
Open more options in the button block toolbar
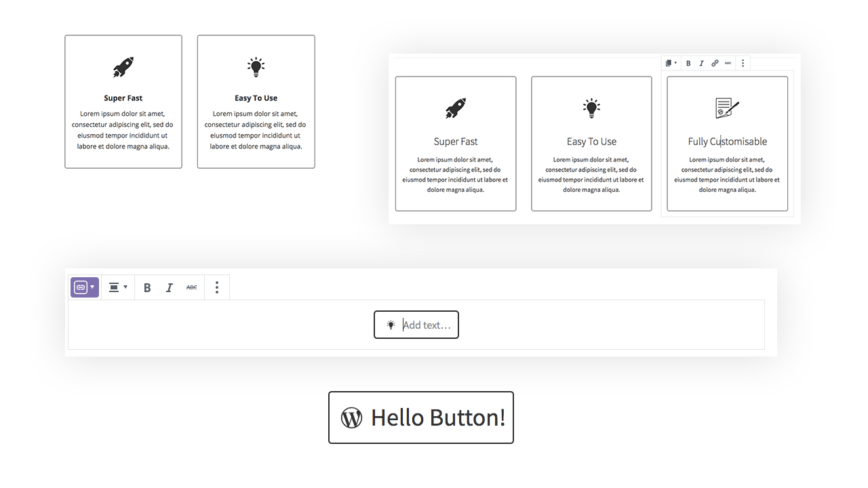tap(217, 287)
